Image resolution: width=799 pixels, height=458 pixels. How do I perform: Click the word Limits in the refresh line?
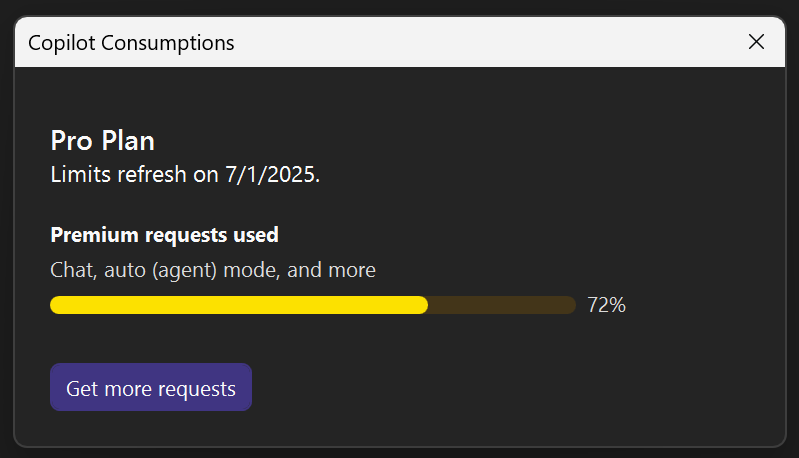[x=78, y=174]
